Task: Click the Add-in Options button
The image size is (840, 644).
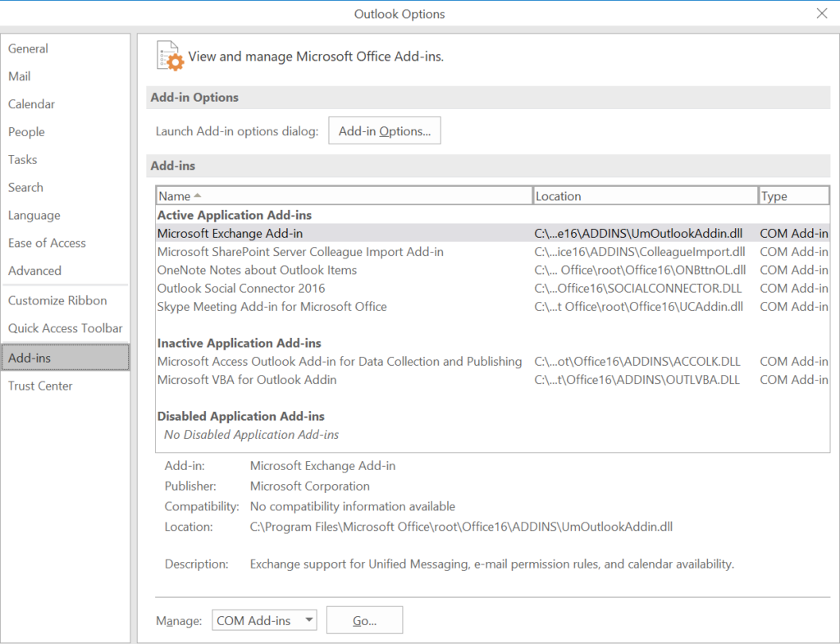Action: tap(384, 130)
